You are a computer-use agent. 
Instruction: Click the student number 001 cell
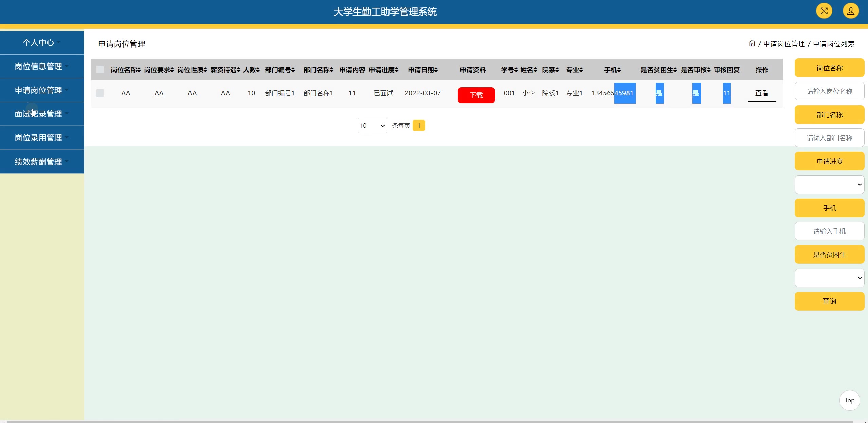point(509,93)
